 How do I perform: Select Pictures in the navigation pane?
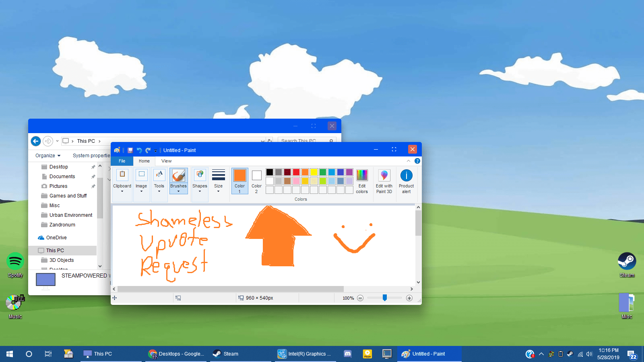point(58,186)
